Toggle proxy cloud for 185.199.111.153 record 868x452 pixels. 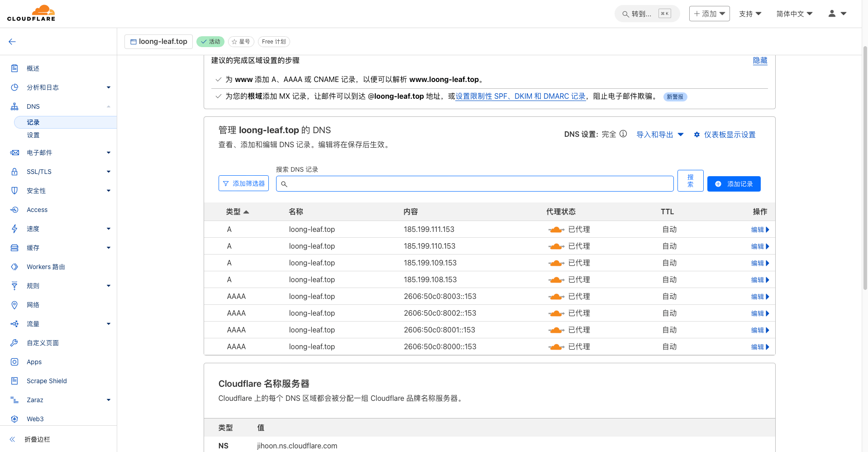pyautogui.click(x=556, y=230)
